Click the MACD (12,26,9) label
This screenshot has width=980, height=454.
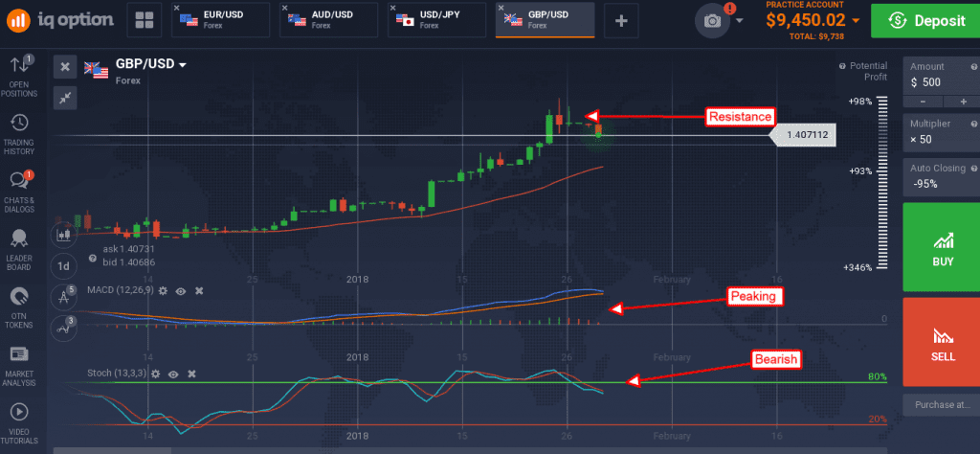pos(120,291)
